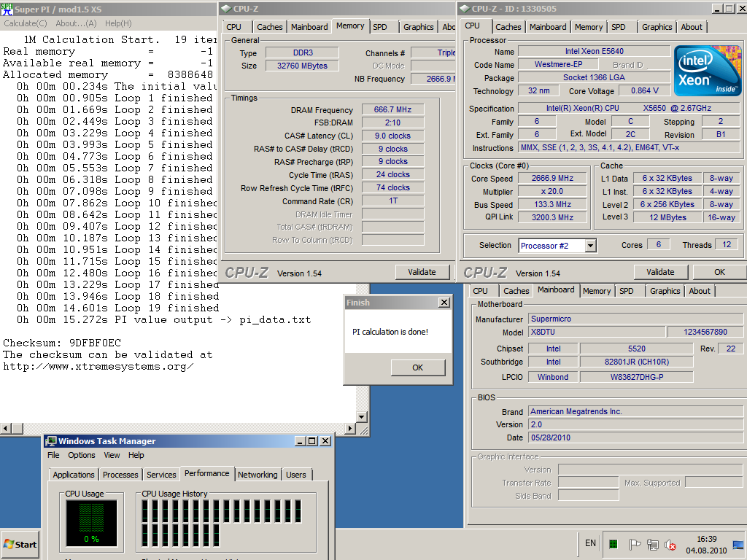Click the Intel Xeon E5640 name field
Image resolution: width=747 pixels, height=560 pixels.
click(594, 52)
